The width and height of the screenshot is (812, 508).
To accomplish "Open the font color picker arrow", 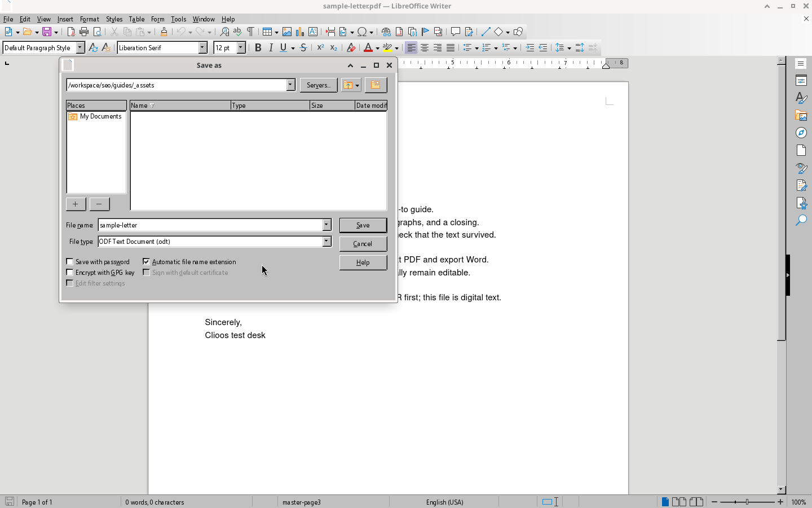I will coord(377,48).
